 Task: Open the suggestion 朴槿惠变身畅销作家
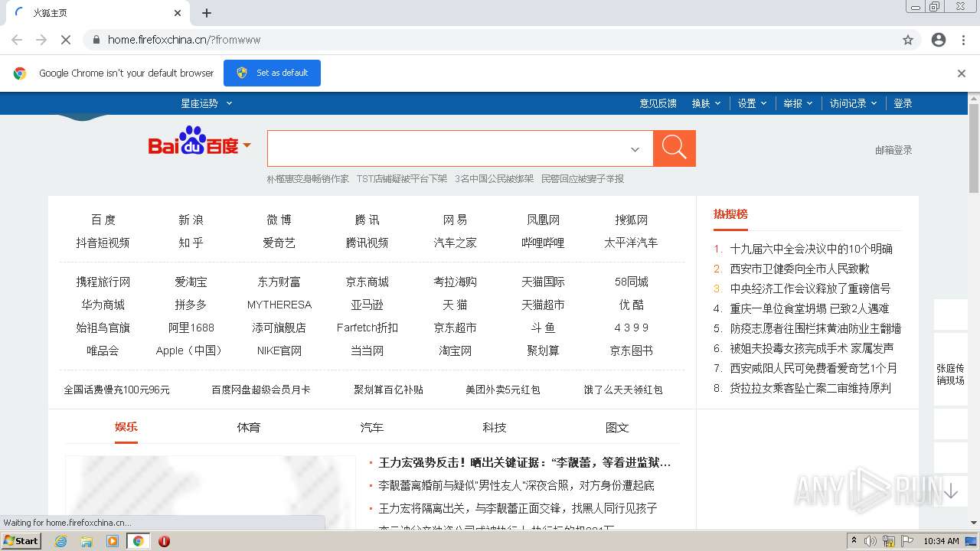[308, 178]
